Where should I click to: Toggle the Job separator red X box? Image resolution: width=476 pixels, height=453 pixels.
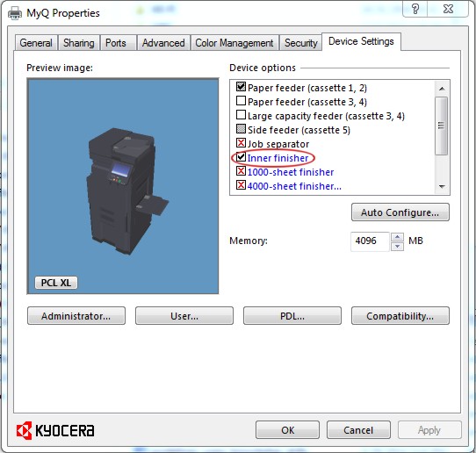(x=241, y=143)
